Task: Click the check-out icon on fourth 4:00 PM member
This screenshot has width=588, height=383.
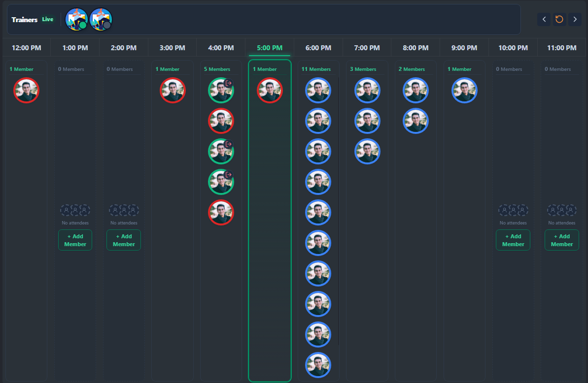Action: (228, 175)
